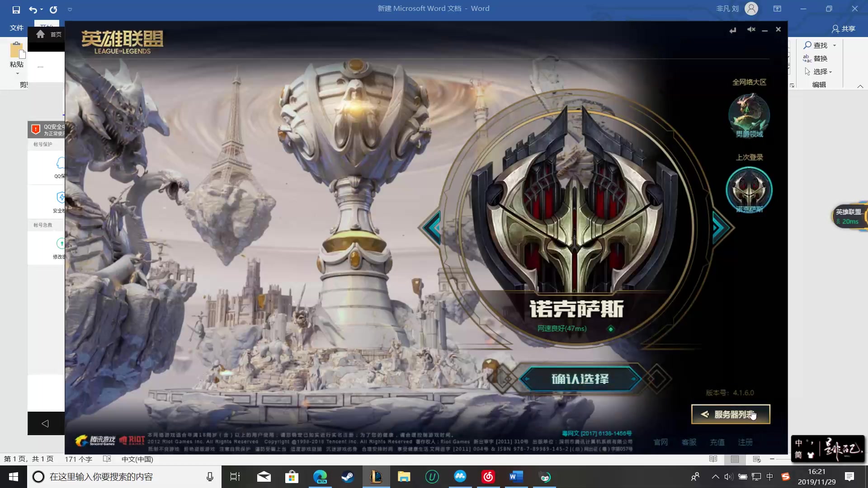Viewport: 868px width, 488px height.
Task: Click 确认选择 confirm selection button
Action: [x=580, y=379]
